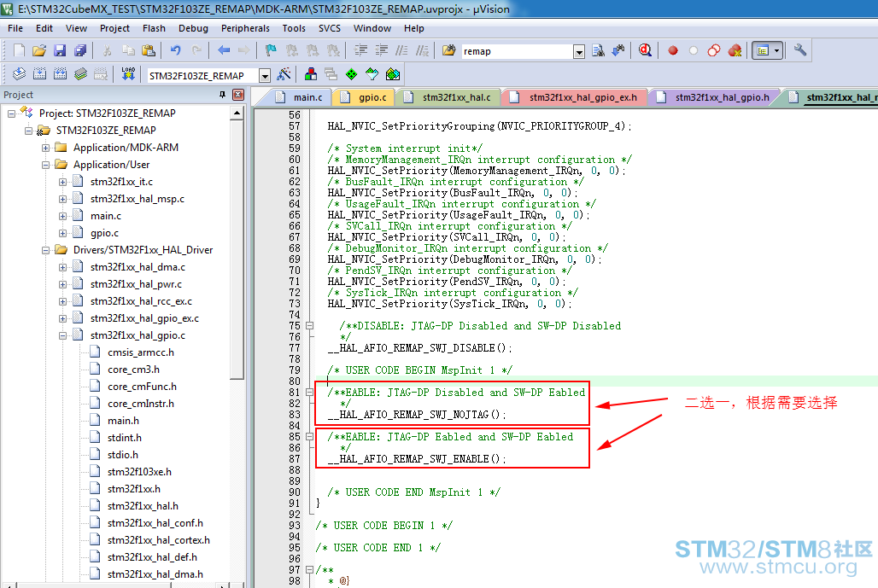Viewport: 878px width, 588px height.
Task: Click the Find icon beside remap field
Action: click(x=598, y=51)
